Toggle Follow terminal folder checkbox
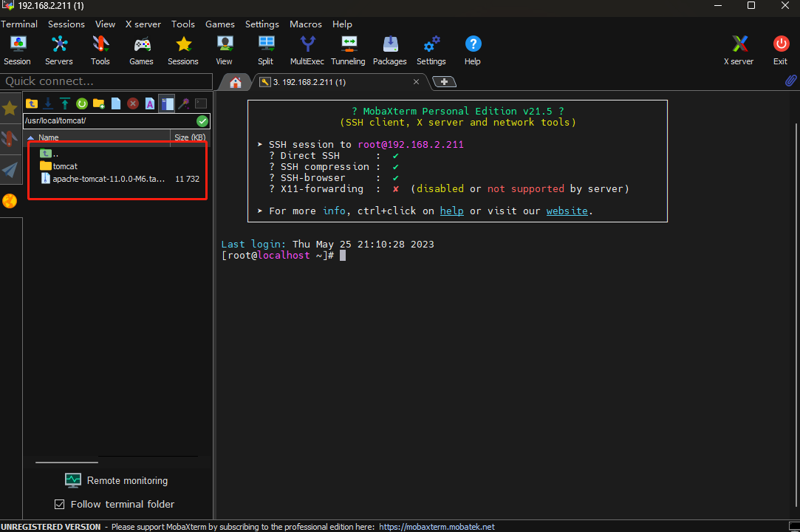 point(60,505)
